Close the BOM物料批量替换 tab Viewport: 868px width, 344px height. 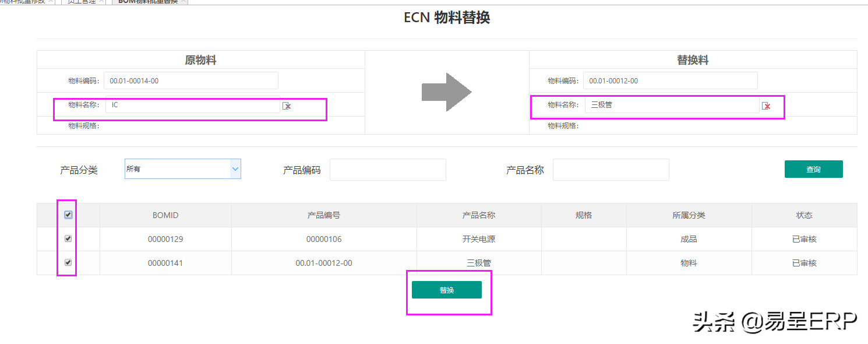pos(184,2)
